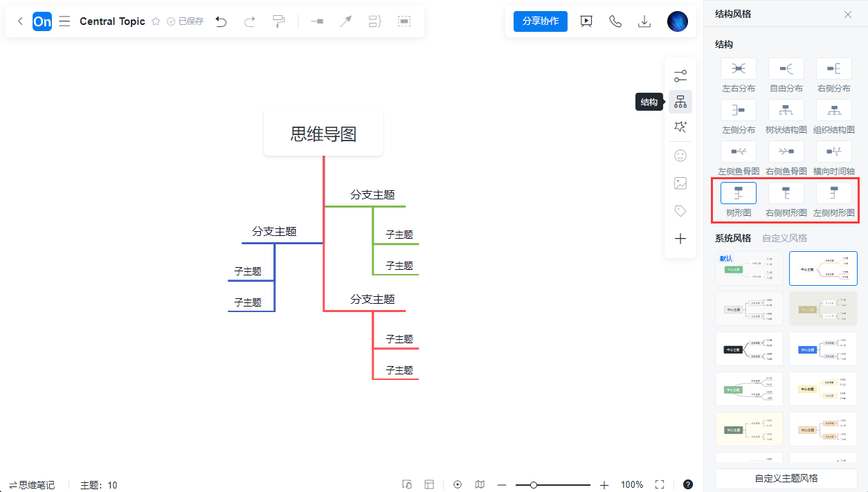Open the help question mark icon
The height and width of the screenshot is (492, 868).
688,485
